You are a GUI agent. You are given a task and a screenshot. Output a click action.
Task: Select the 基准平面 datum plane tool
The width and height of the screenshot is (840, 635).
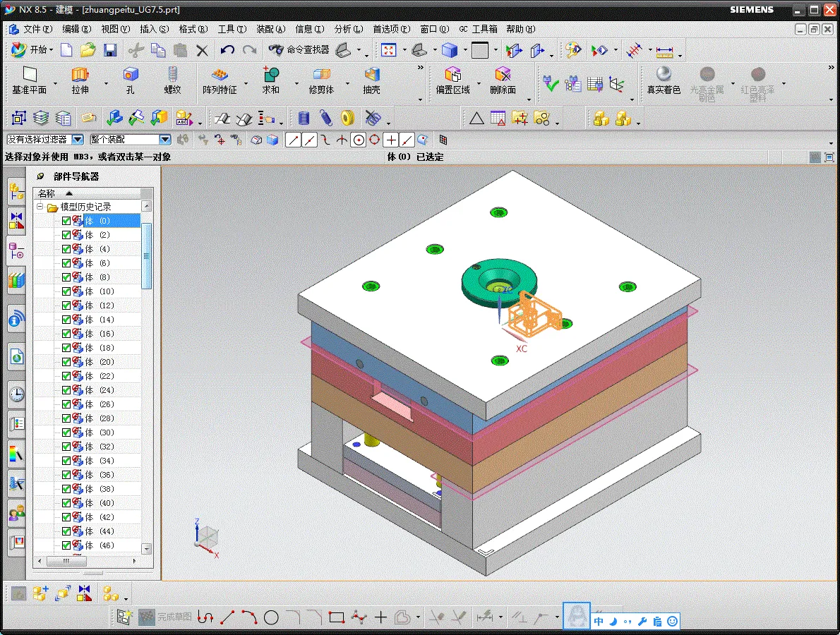[x=30, y=80]
